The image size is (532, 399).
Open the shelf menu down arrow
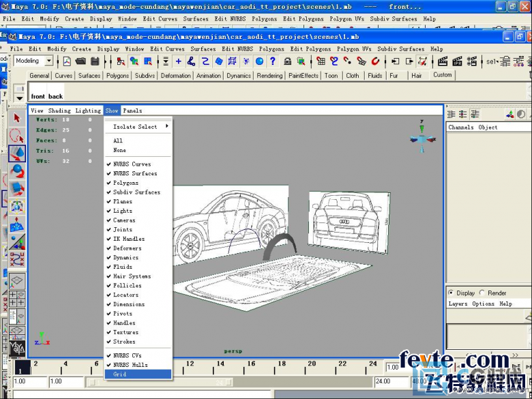20,98
